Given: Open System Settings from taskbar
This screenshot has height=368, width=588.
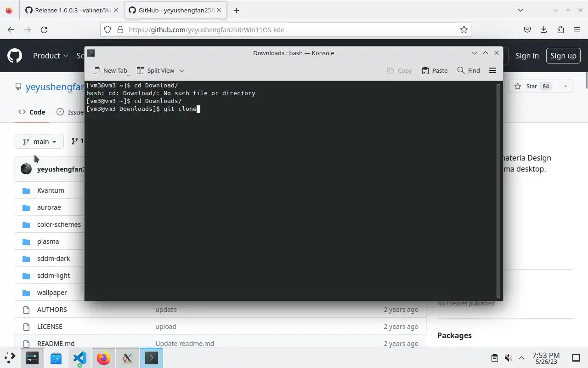Looking at the screenshot, I should pos(32,358).
